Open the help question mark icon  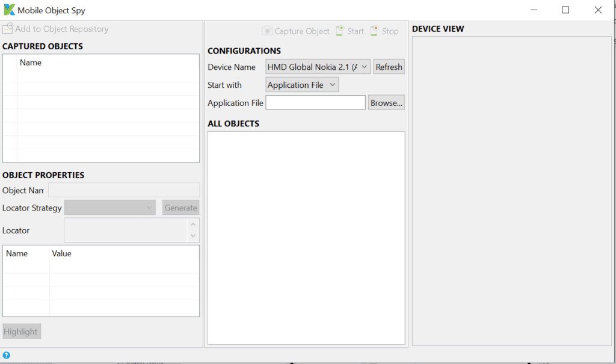(7, 355)
